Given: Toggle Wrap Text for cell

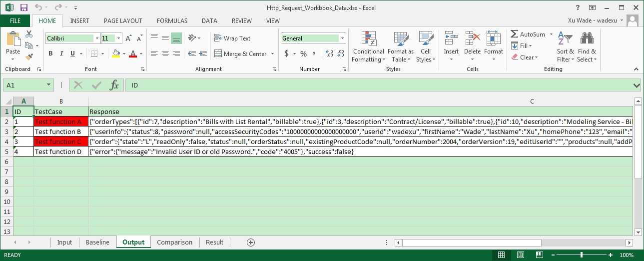Looking at the screenshot, I should pyautogui.click(x=232, y=38).
